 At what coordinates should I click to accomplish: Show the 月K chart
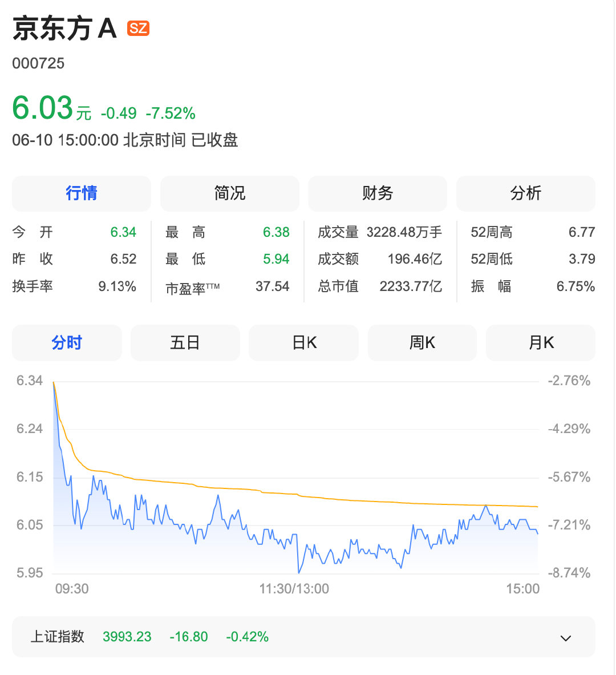coord(541,343)
